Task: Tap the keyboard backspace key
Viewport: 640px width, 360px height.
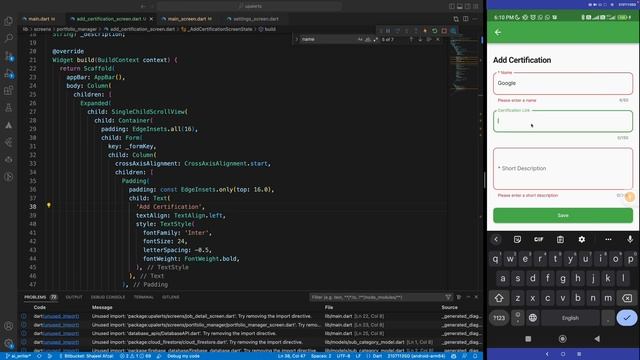Action: (x=627, y=298)
